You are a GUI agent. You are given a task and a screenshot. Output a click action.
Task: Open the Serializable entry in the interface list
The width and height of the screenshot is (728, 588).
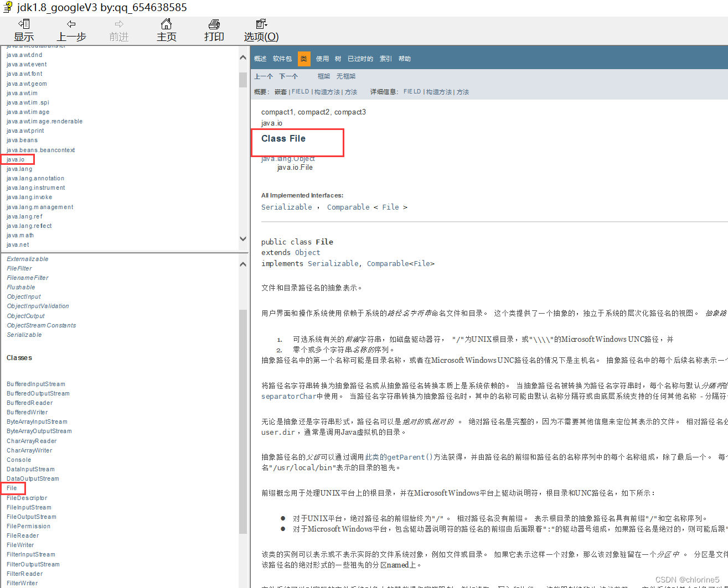(24, 335)
